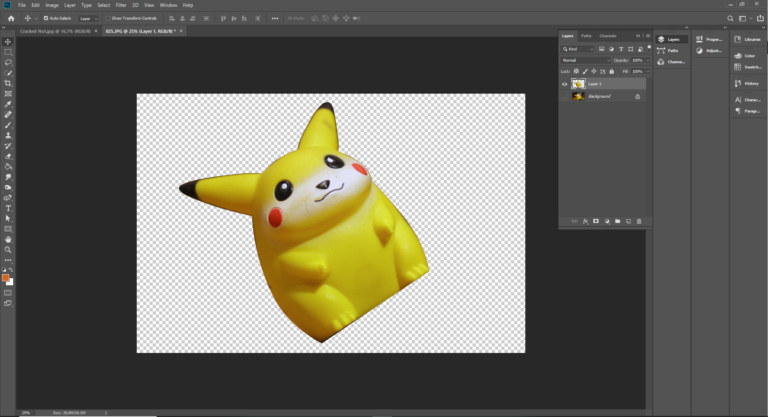This screenshot has width=768, height=417.
Task: Select the Move tool in the toolbox
Action: point(8,42)
